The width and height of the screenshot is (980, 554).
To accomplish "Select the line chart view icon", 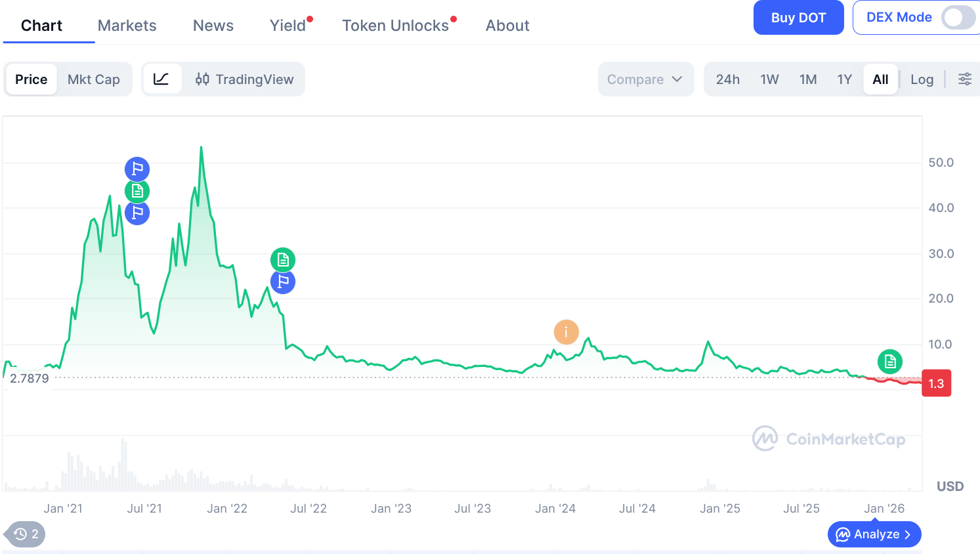I will tap(161, 79).
